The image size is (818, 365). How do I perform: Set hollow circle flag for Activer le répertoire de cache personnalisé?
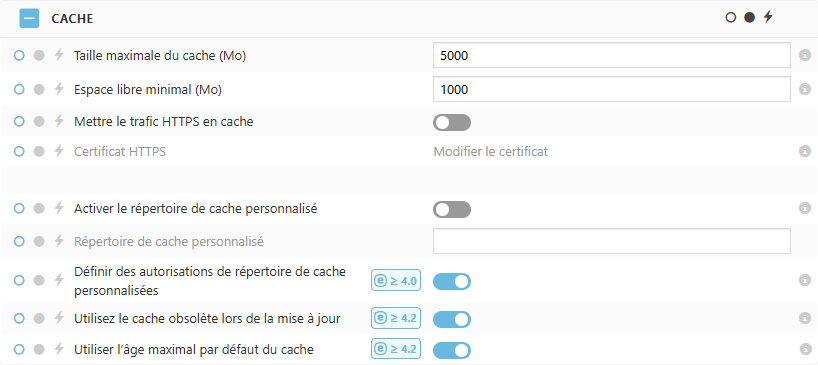click(19, 209)
